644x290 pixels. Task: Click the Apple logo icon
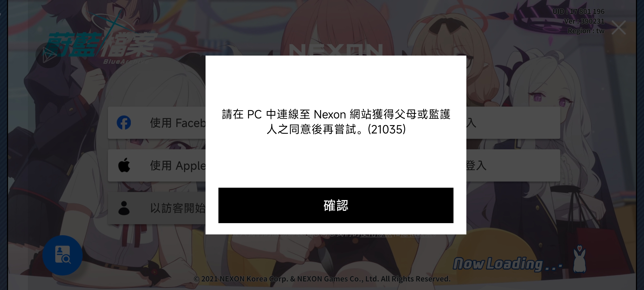click(x=124, y=165)
